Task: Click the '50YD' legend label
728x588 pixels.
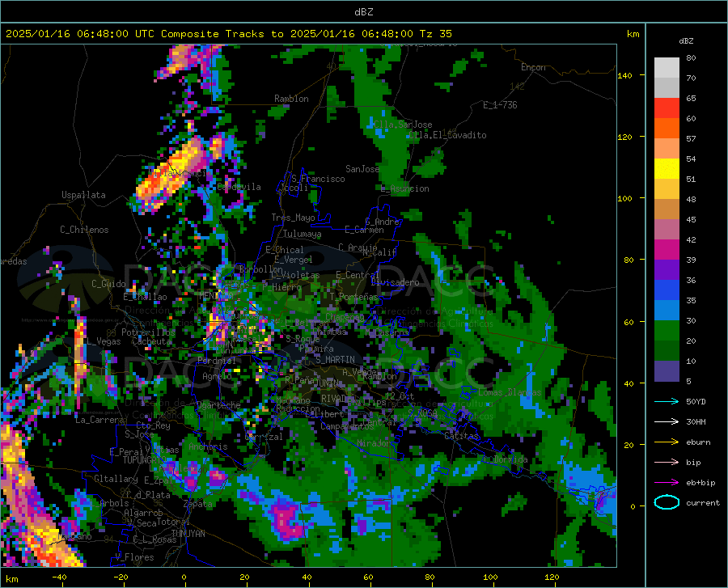Action: tap(696, 401)
